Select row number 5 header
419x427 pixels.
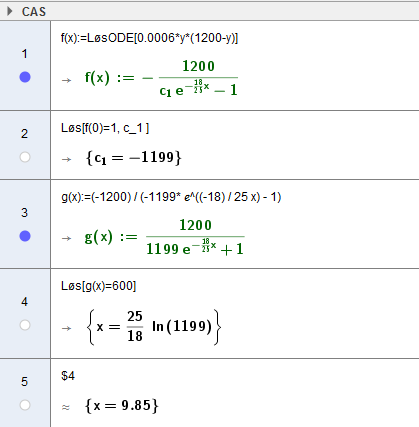point(25,382)
